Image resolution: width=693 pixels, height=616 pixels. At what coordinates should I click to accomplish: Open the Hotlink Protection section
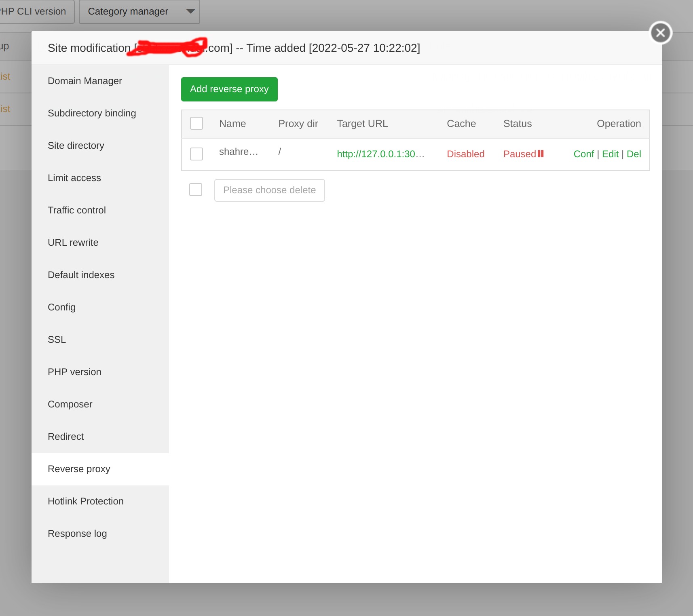(85, 501)
